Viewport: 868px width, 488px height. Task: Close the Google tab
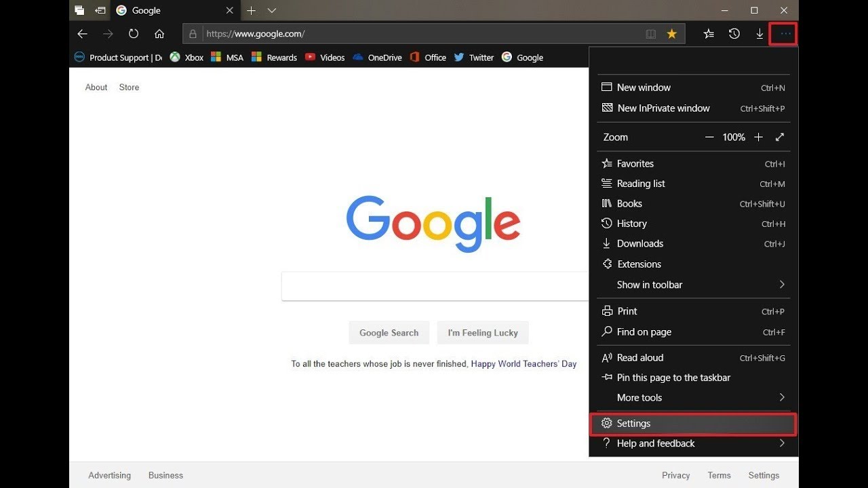tap(230, 11)
